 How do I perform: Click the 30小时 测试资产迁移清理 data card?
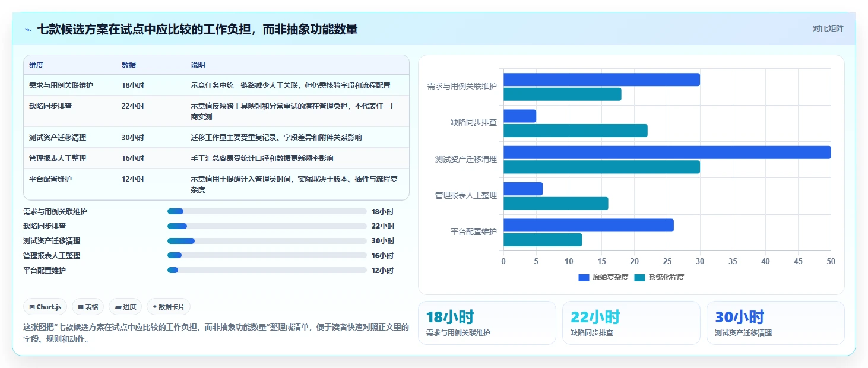(775, 323)
